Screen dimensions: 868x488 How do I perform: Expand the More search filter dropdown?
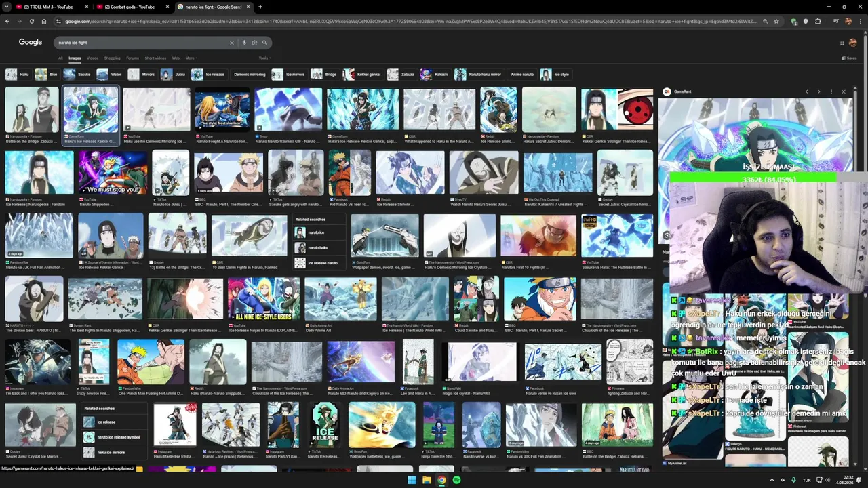tap(191, 58)
